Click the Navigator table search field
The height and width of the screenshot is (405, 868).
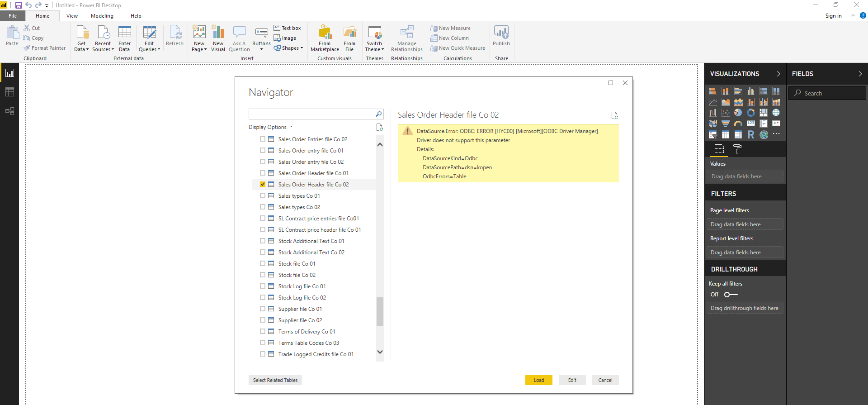316,114
